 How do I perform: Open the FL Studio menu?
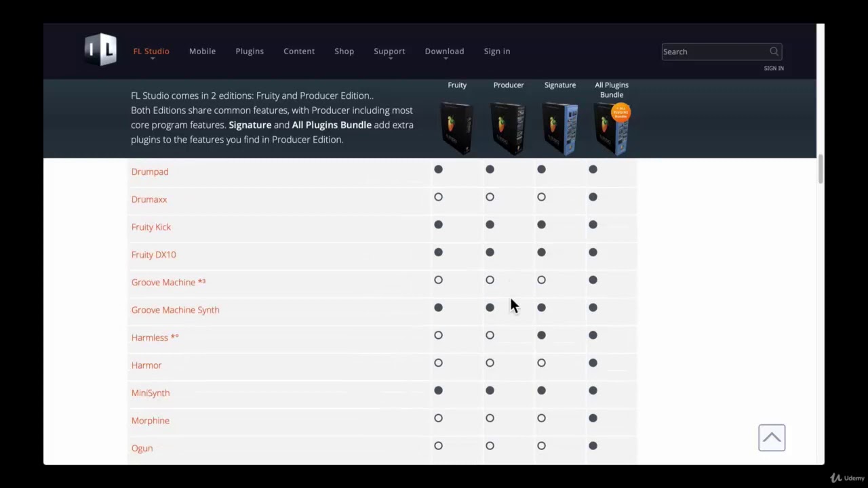151,51
